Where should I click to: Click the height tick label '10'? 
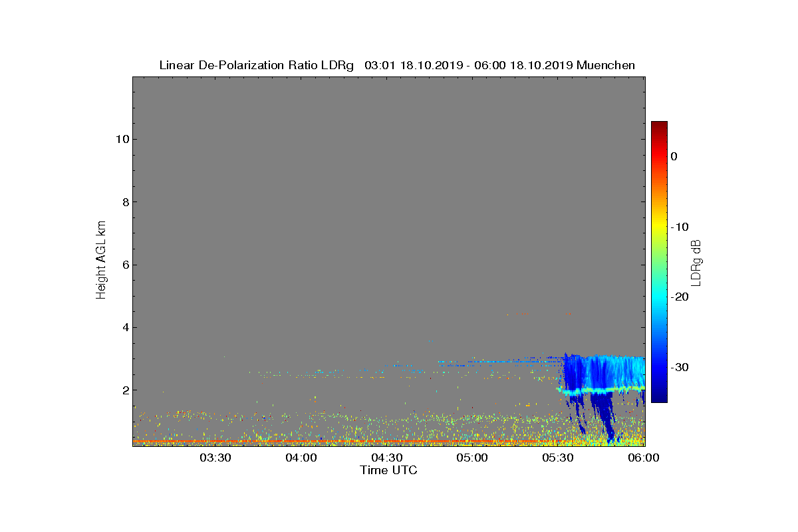pyautogui.click(x=122, y=139)
